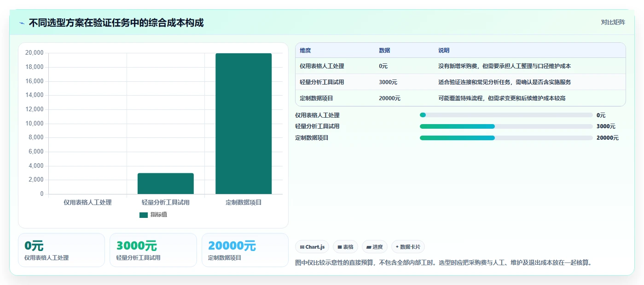Click progress value 3000元 at bar end
The height and width of the screenshot is (285, 644).
606,126
